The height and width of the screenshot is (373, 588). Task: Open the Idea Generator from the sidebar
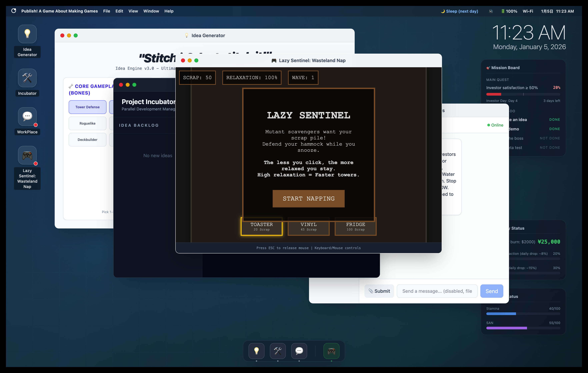(x=27, y=34)
